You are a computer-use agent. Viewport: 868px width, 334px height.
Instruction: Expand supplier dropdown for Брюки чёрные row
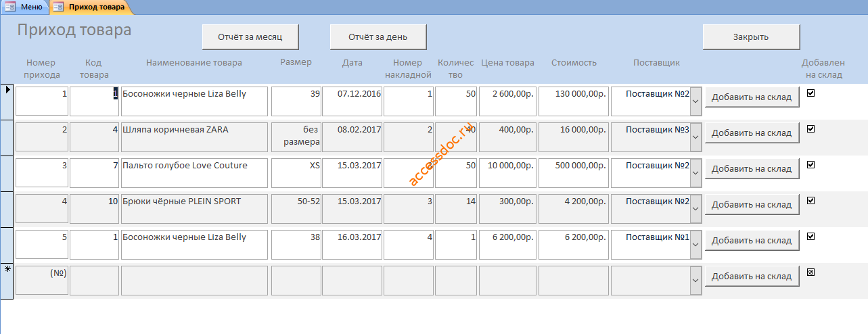tap(695, 208)
